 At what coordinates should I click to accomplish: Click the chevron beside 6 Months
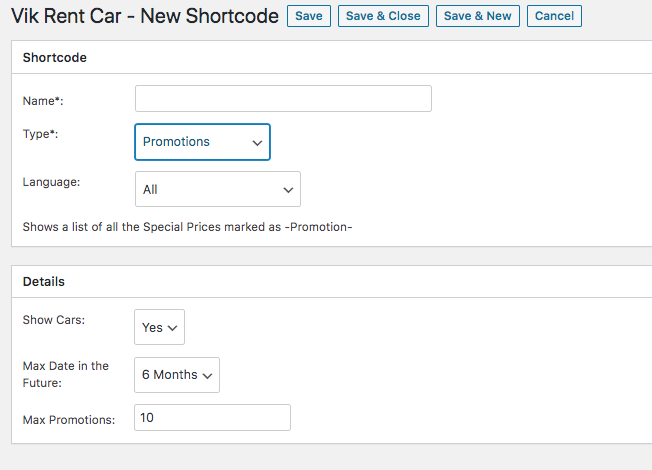pyautogui.click(x=207, y=376)
